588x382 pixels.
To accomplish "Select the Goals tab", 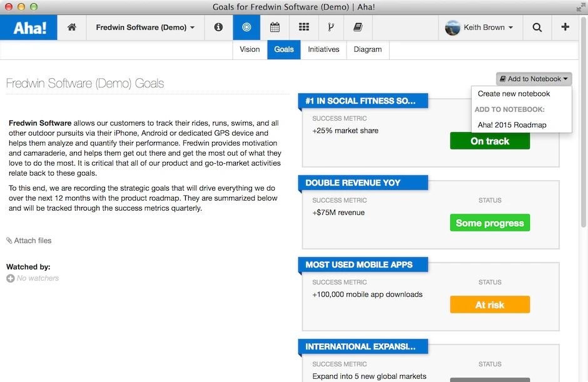I will 284,49.
